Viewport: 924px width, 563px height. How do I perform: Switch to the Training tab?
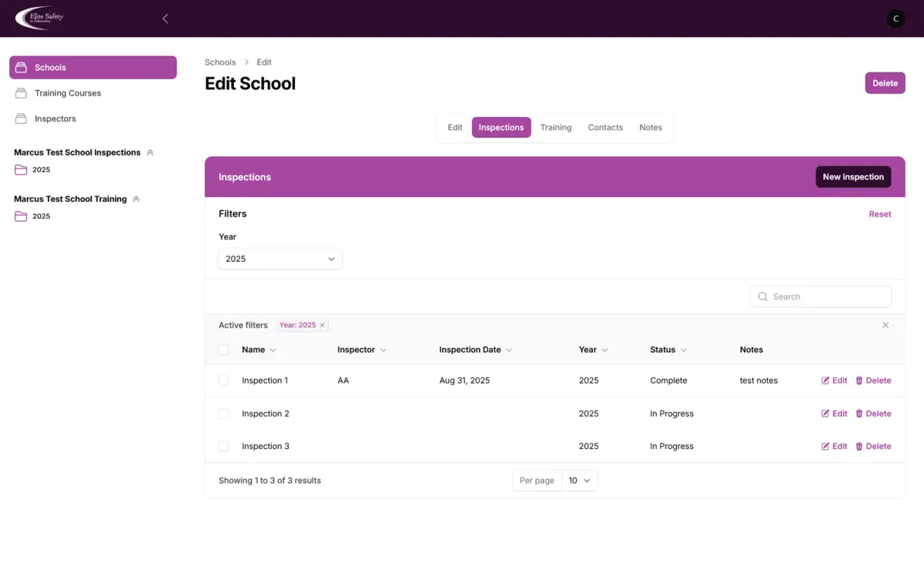click(556, 127)
